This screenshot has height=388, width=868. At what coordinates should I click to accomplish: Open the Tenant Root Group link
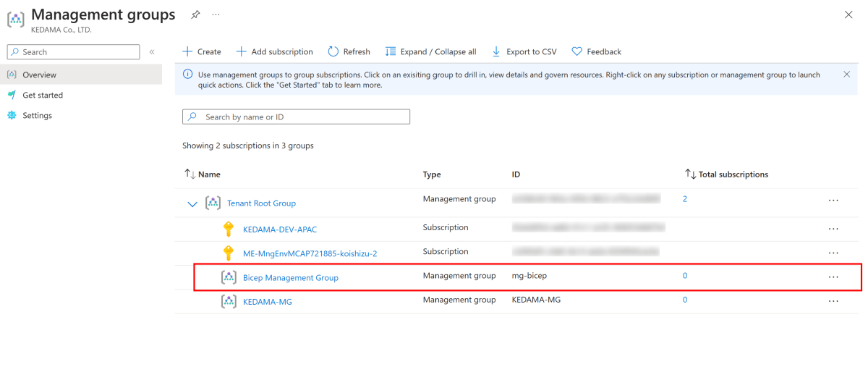coord(261,203)
